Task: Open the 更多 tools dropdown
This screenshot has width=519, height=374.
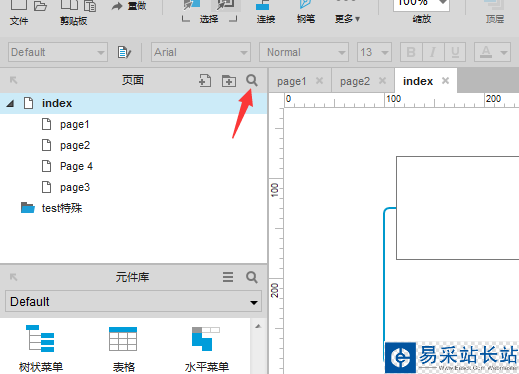Action: pos(347,19)
